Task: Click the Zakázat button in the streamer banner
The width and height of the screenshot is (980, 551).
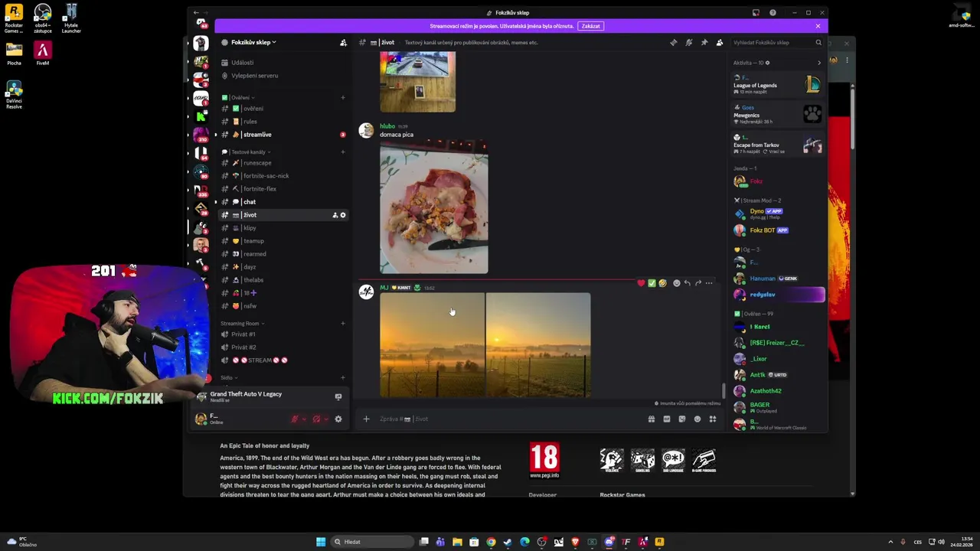Action: [x=591, y=26]
